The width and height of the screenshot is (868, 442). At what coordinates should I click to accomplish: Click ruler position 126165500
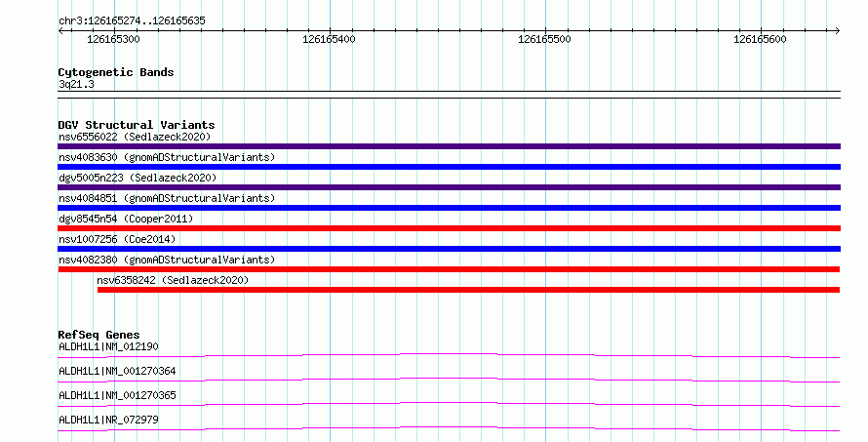[544, 39]
